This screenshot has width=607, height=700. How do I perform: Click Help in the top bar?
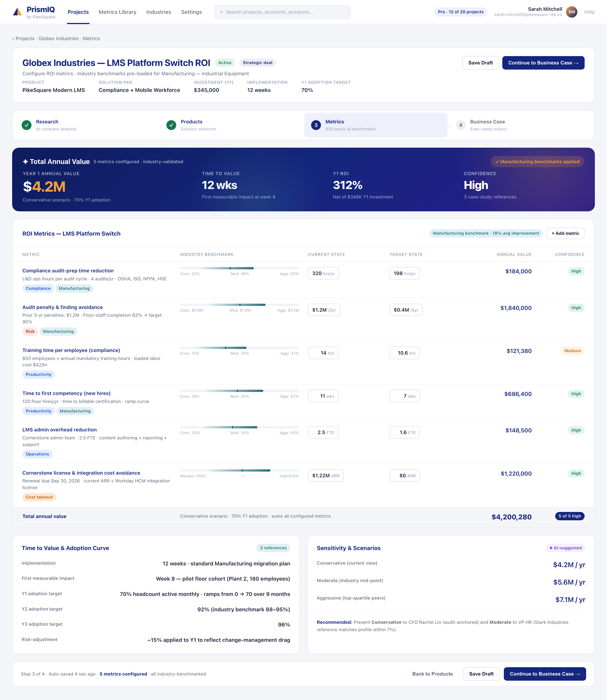[x=589, y=12]
